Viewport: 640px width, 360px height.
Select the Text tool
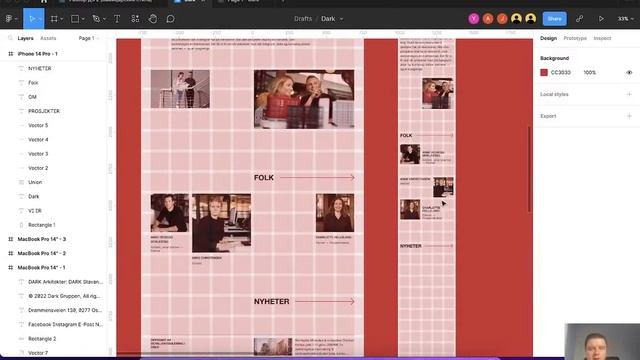point(117,19)
